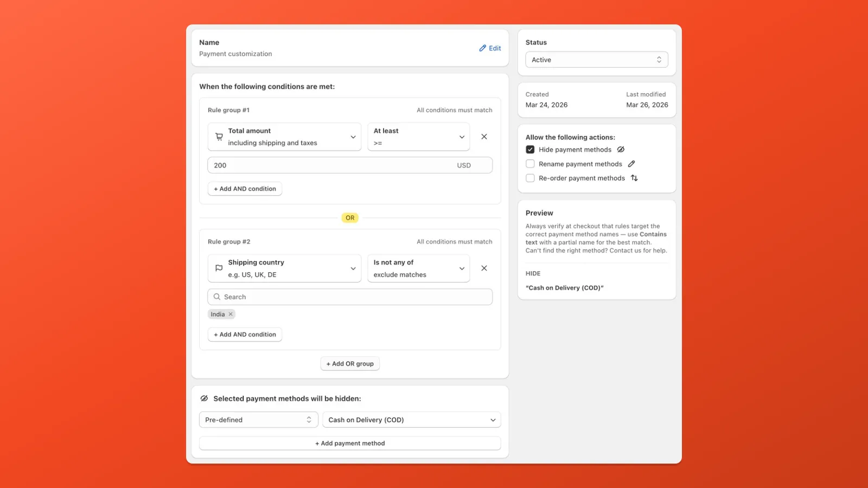Click the country Search input field

[350, 297]
